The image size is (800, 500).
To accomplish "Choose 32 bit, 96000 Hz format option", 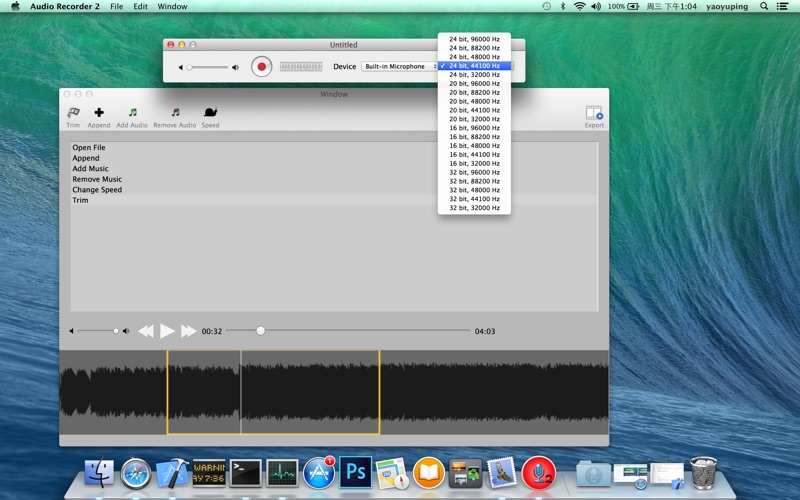I will [475, 172].
